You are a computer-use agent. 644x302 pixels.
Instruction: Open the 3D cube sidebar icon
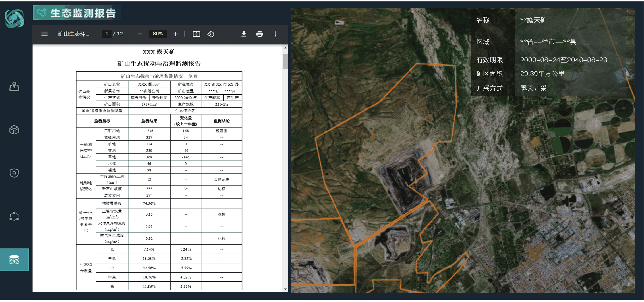click(14, 130)
